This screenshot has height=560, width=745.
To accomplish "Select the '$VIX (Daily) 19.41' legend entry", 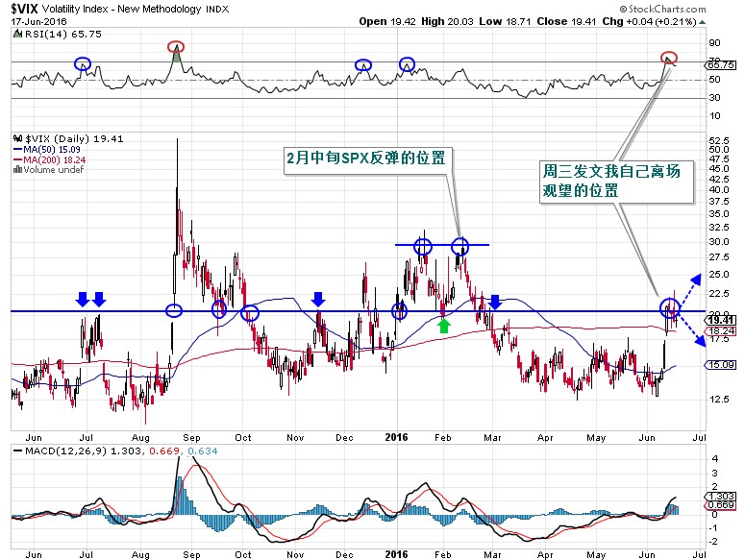I will pyautogui.click(x=74, y=138).
